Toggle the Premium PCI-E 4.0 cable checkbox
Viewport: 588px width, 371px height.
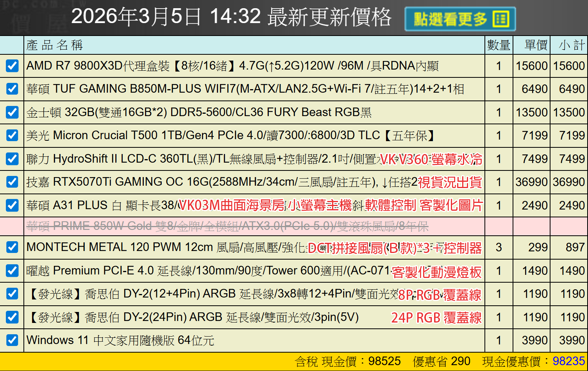[12, 271]
